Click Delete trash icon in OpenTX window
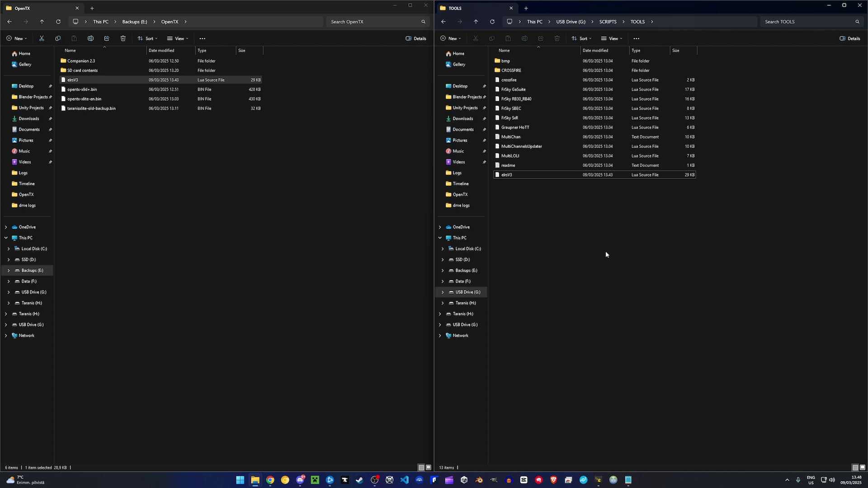This screenshot has height=488, width=868. 123,38
